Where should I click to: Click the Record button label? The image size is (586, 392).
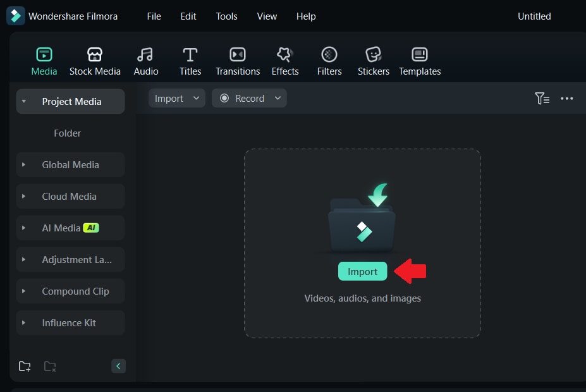coord(250,98)
